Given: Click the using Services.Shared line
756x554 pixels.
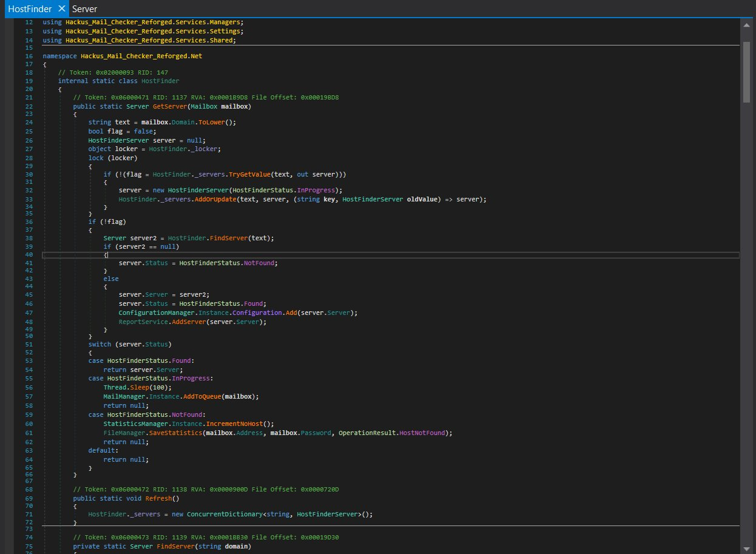Looking at the screenshot, I should coord(140,40).
